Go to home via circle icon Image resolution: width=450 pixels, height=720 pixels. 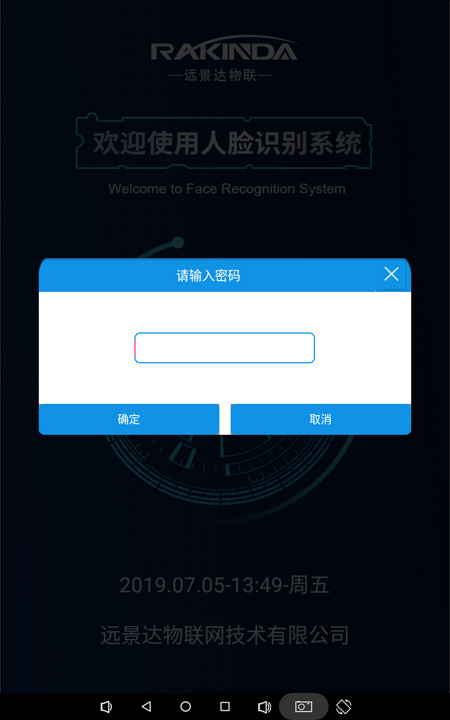tap(186, 706)
